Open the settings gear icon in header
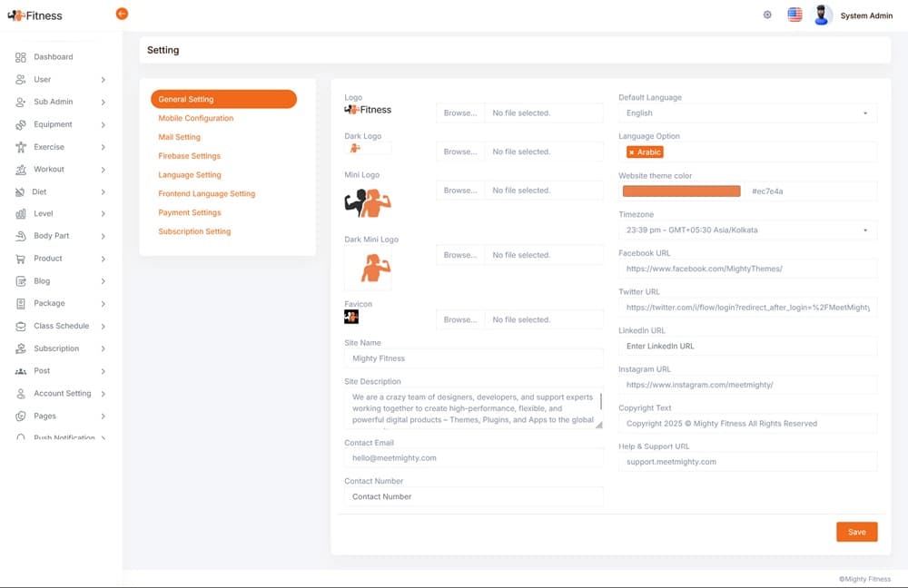This screenshot has height=588, width=908. click(x=767, y=15)
